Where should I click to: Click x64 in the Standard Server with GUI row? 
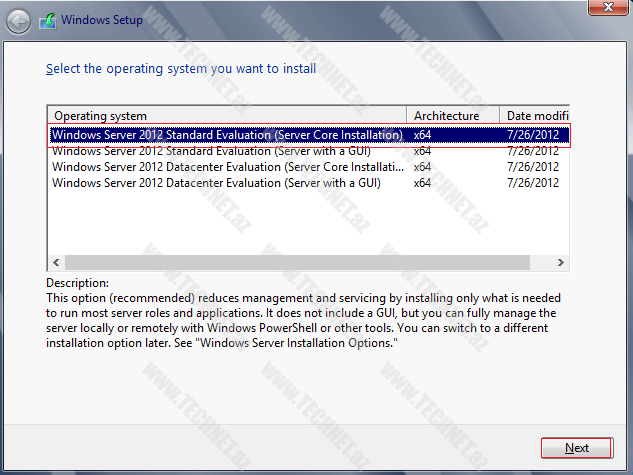click(x=422, y=151)
